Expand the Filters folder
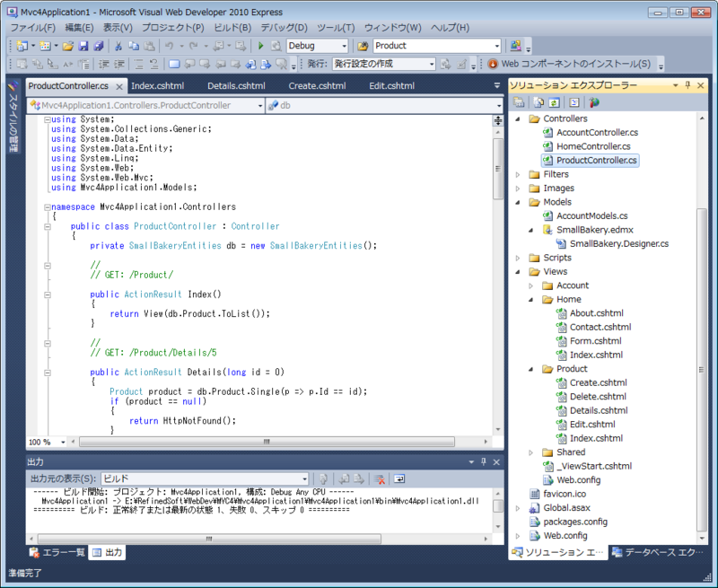718x588 pixels. tap(518, 174)
